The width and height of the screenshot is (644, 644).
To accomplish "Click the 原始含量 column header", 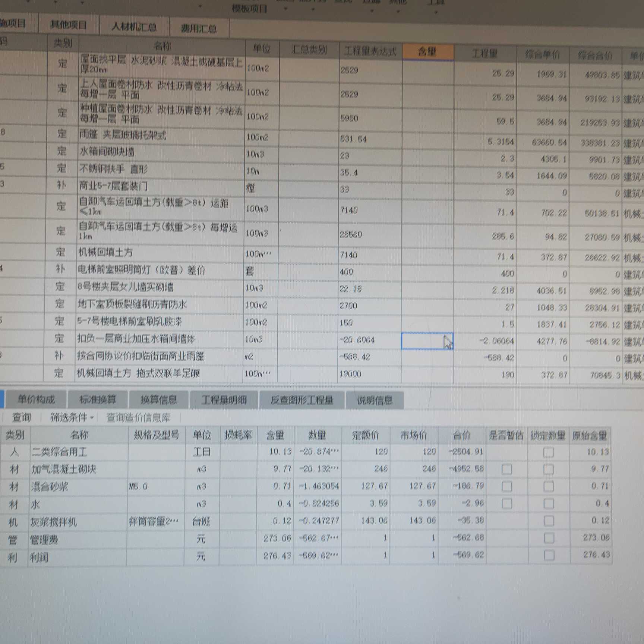I will [590, 435].
